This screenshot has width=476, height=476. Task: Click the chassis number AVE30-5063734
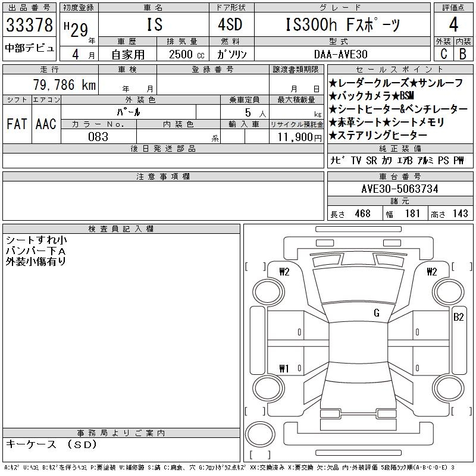[x=400, y=189]
